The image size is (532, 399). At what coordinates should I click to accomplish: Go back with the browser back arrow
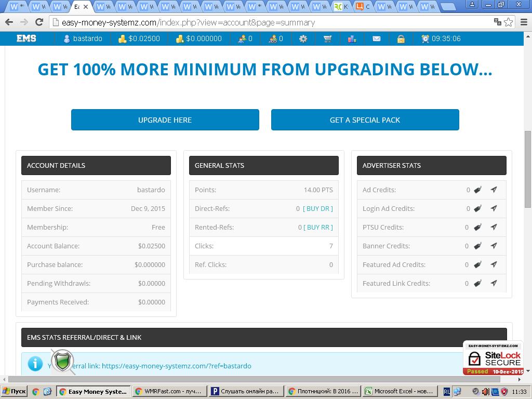[9, 22]
